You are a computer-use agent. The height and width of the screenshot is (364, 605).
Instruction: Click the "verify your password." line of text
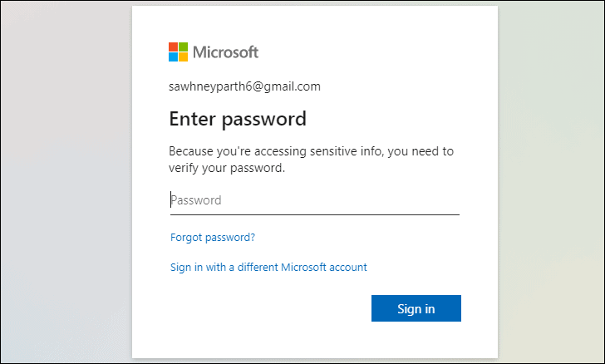point(227,169)
